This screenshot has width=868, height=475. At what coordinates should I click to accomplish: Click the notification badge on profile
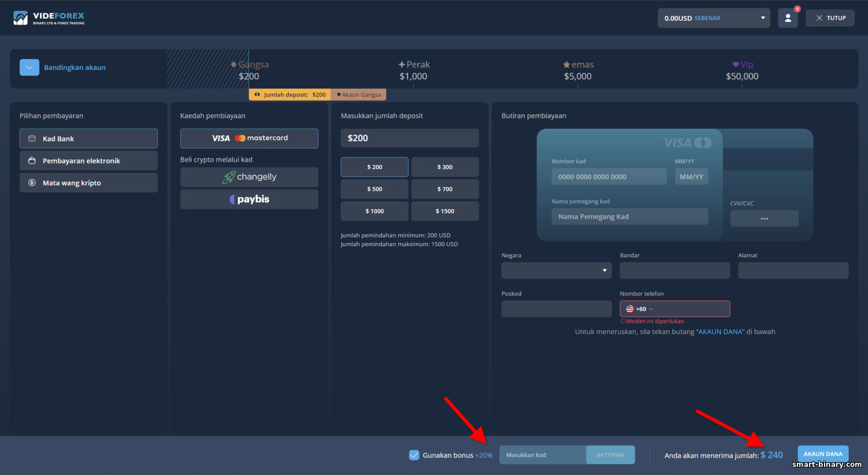pyautogui.click(x=797, y=9)
